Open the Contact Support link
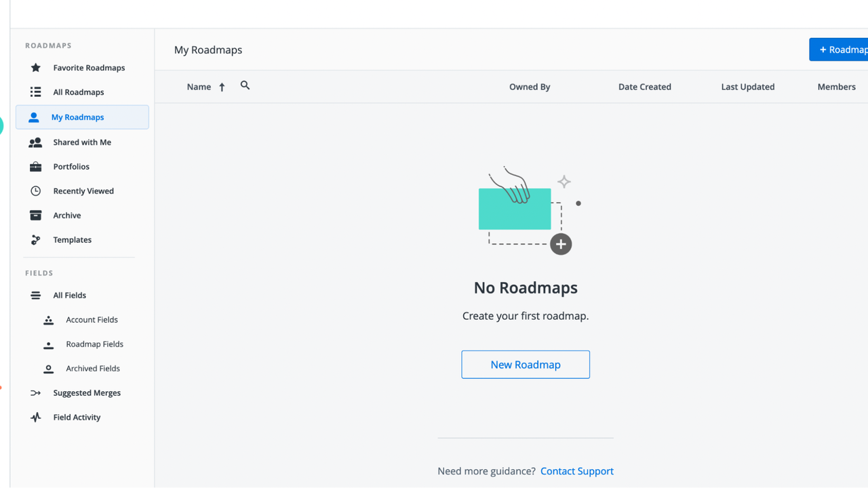The image size is (868, 488). 576,470
